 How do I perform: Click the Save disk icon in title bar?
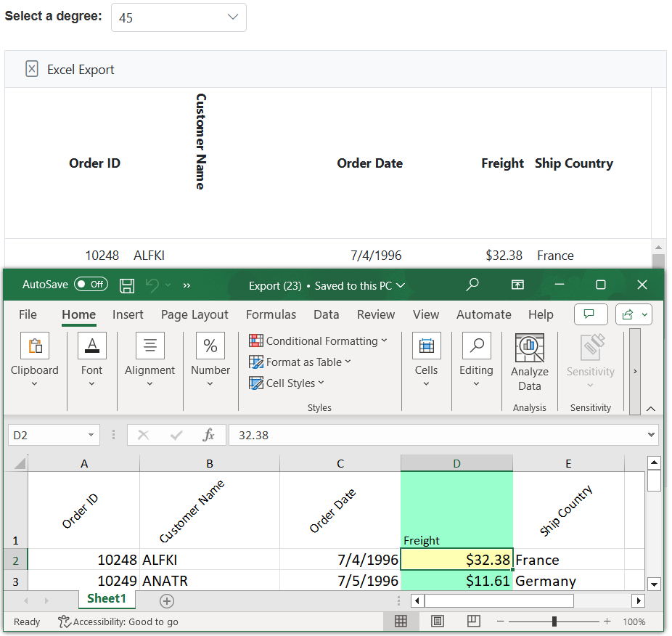click(x=127, y=285)
